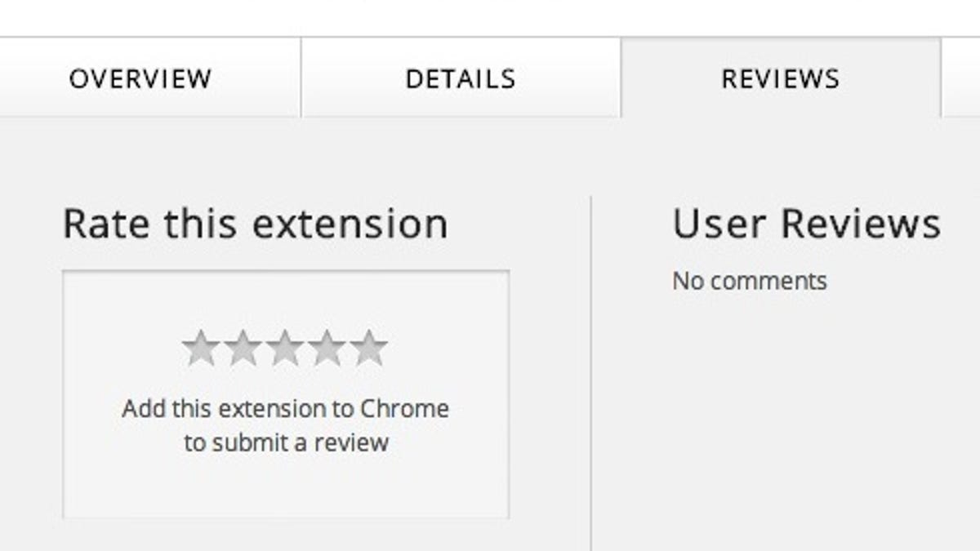Click the "Rate this extension" heading

(x=256, y=224)
